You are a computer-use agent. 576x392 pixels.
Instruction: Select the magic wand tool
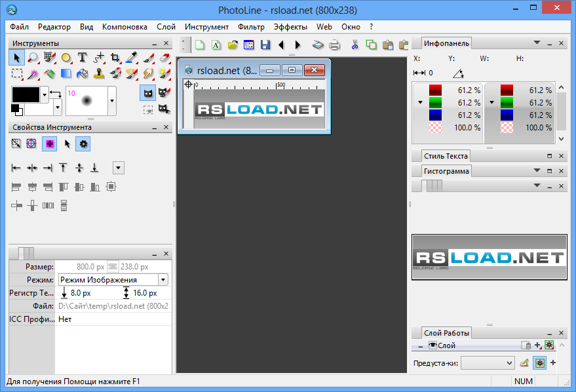point(33,74)
